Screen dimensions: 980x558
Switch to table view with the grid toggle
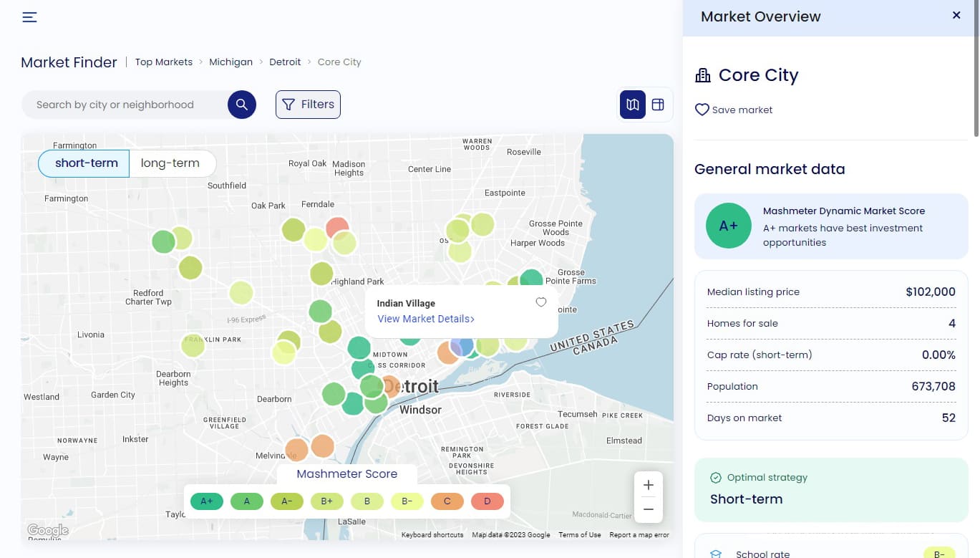tap(657, 104)
